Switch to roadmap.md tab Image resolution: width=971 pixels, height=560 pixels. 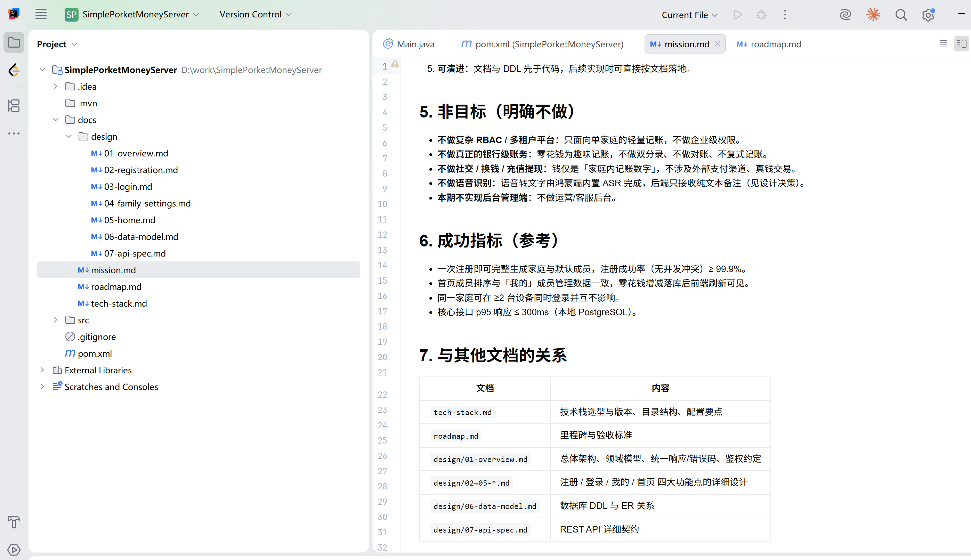[x=768, y=44]
